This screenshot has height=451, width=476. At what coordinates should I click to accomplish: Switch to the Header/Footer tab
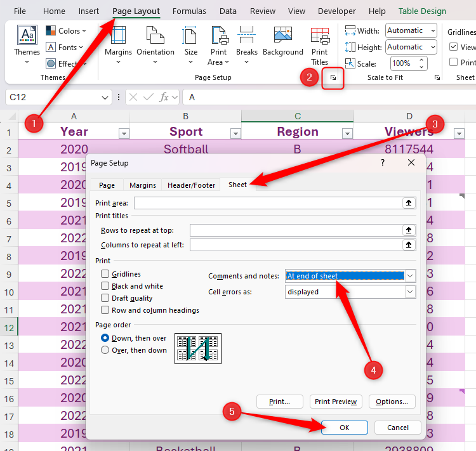pyautogui.click(x=191, y=185)
